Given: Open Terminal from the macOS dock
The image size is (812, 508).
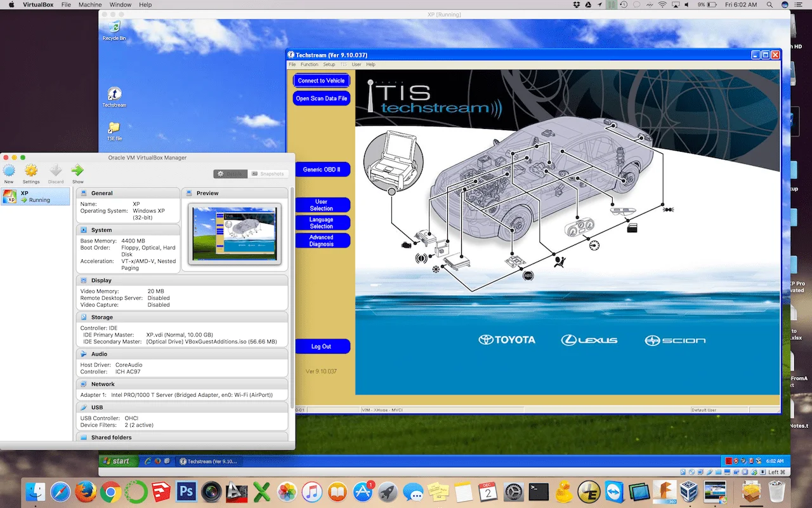Looking at the screenshot, I should (x=538, y=491).
